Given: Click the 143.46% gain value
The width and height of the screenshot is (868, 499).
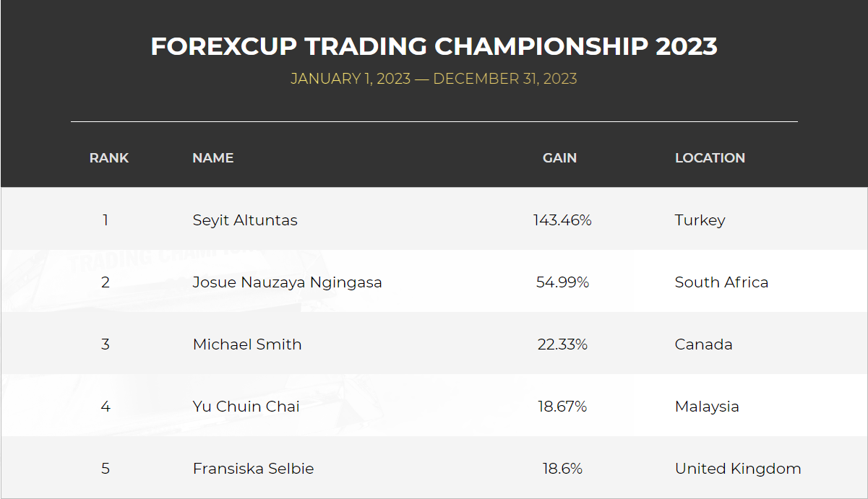Looking at the screenshot, I should tap(562, 220).
